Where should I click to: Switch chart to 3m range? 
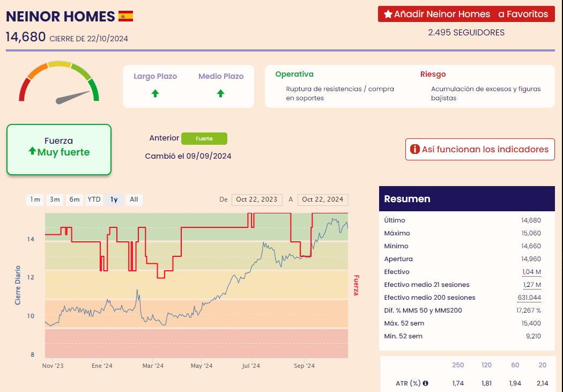pos(55,199)
